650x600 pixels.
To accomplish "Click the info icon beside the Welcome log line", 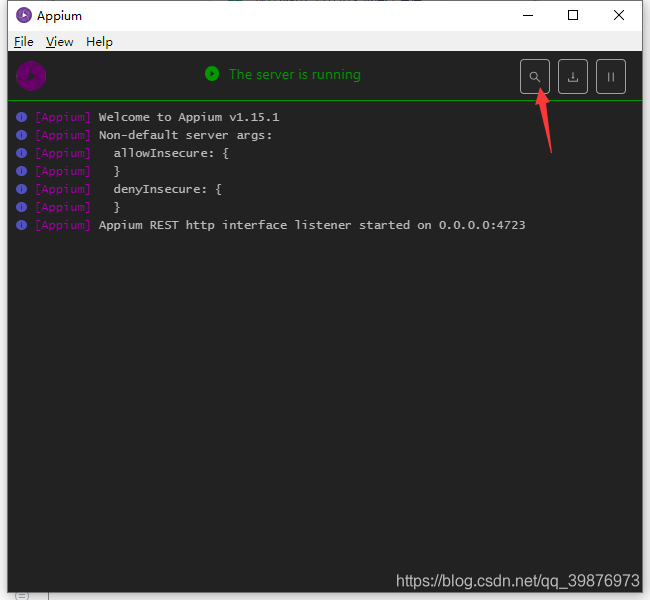I will pos(22,117).
